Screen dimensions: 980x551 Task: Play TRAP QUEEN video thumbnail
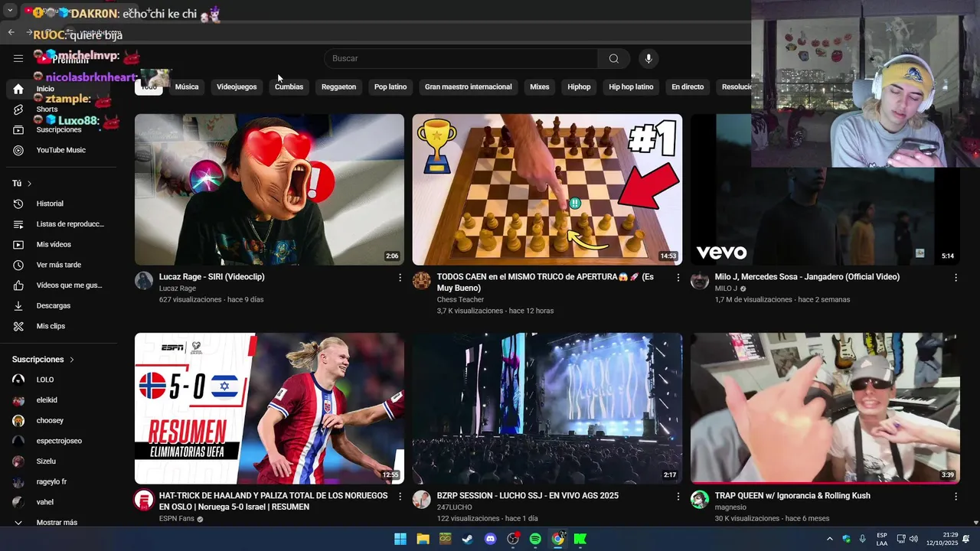click(825, 409)
